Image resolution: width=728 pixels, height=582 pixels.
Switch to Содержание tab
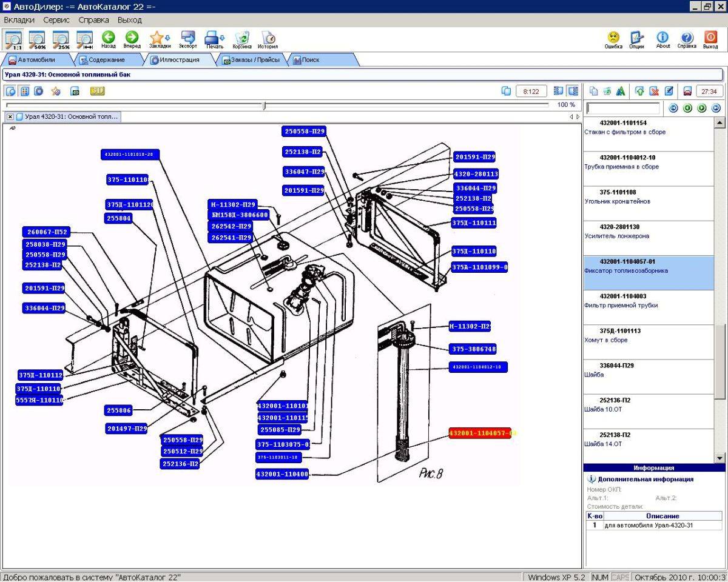click(107, 60)
